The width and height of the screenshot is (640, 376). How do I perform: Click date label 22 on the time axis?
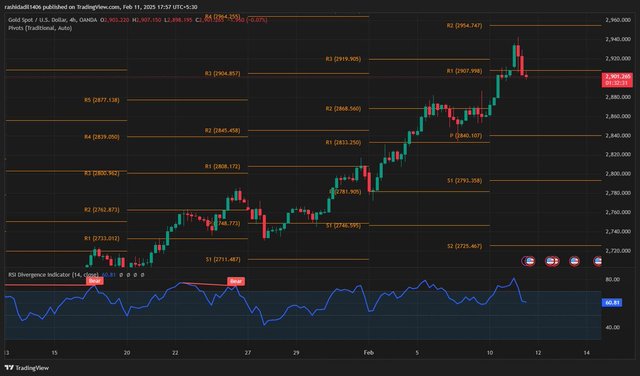[x=175, y=353]
